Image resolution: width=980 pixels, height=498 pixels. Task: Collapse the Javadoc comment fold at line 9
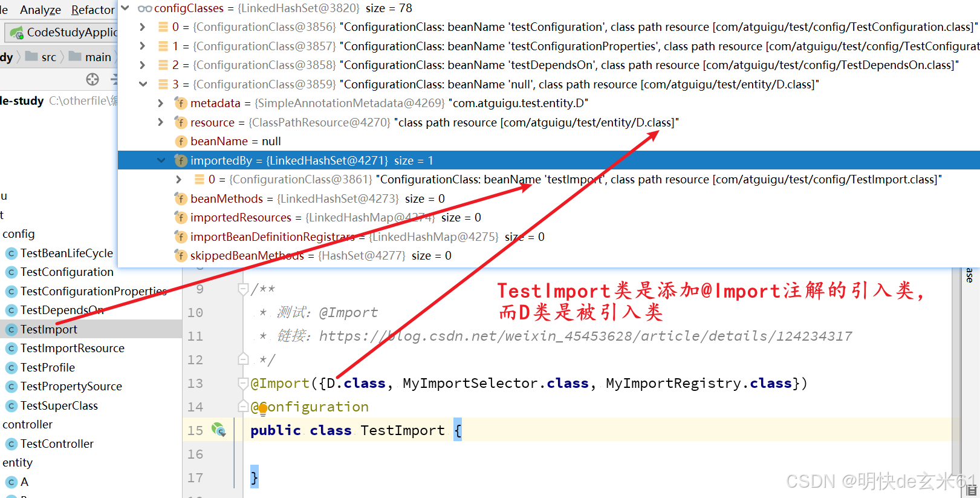[243, 289]
